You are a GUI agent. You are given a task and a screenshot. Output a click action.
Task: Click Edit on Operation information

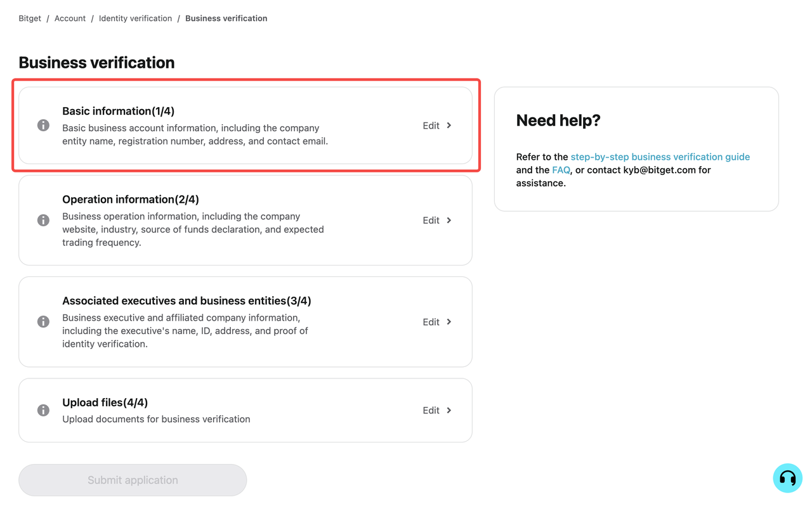tap(431, 220)
